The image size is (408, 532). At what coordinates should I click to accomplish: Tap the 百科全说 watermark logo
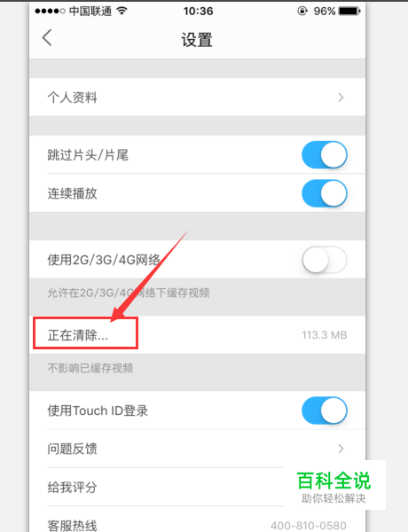point(334,485)
